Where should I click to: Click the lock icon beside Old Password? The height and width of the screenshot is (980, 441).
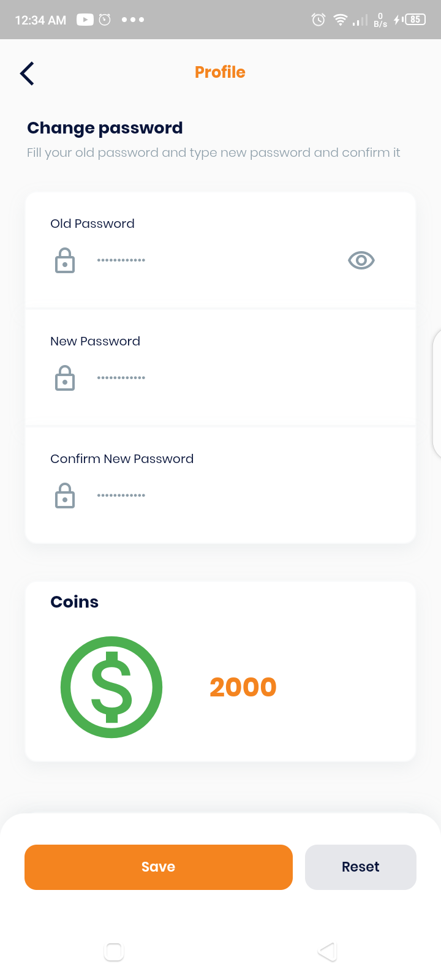[65, 260]
